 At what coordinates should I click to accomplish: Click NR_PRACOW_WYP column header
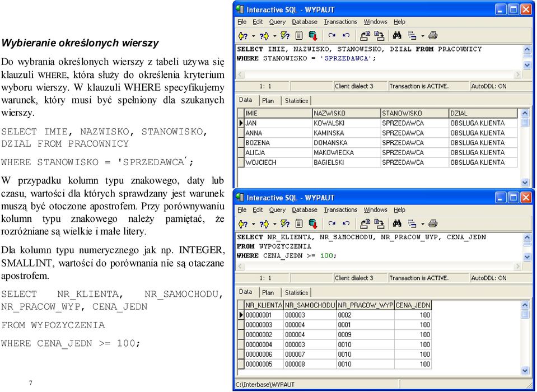pyautogui.click(x=366, y=305)
